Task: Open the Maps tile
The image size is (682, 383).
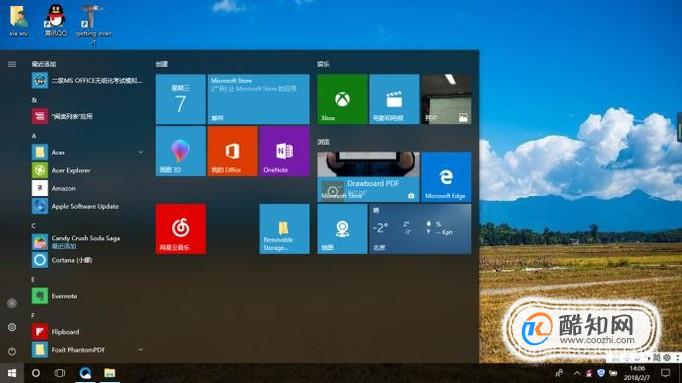Action: tap(342, 229)
